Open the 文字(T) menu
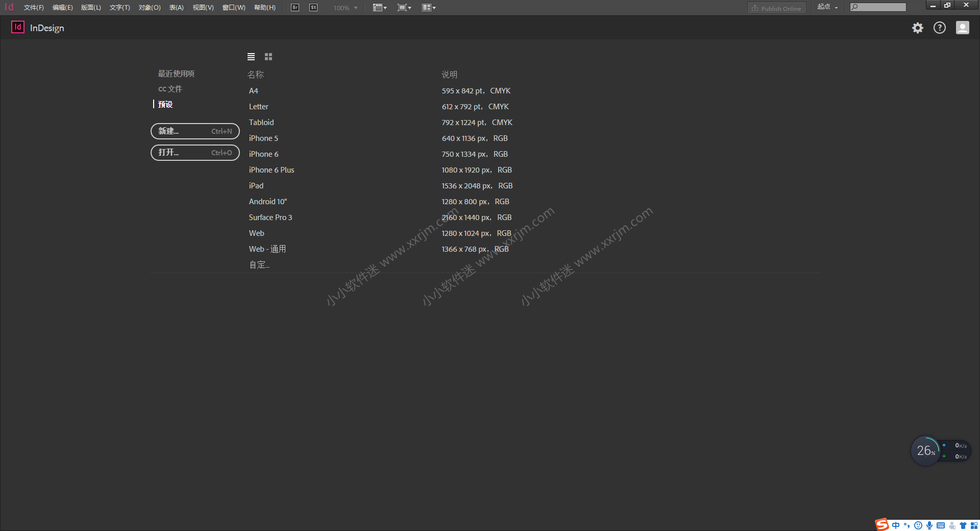 click(x=119, y=8)
